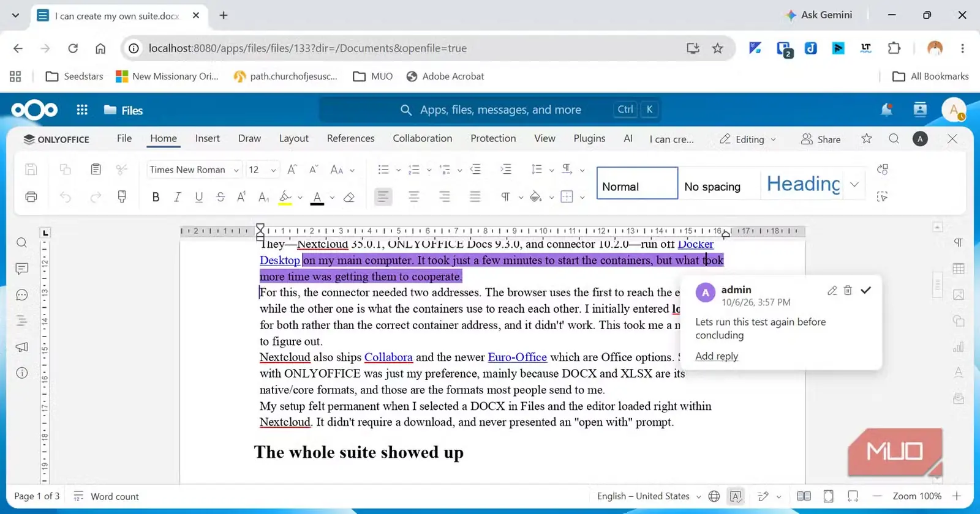Justify the paragraph text

[475, 197]
